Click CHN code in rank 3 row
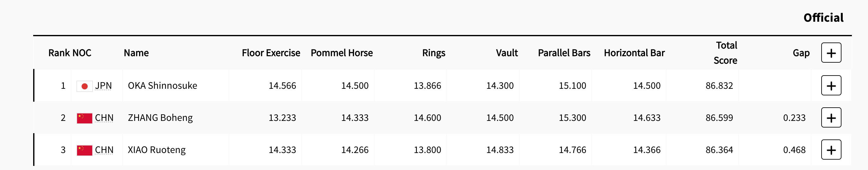Image resolution: width=868 pixels, height=170 pixels. click(104, 150)
